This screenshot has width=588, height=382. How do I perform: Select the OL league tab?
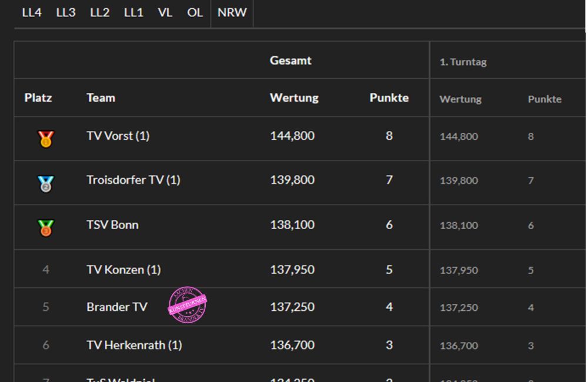coord(195,12)
